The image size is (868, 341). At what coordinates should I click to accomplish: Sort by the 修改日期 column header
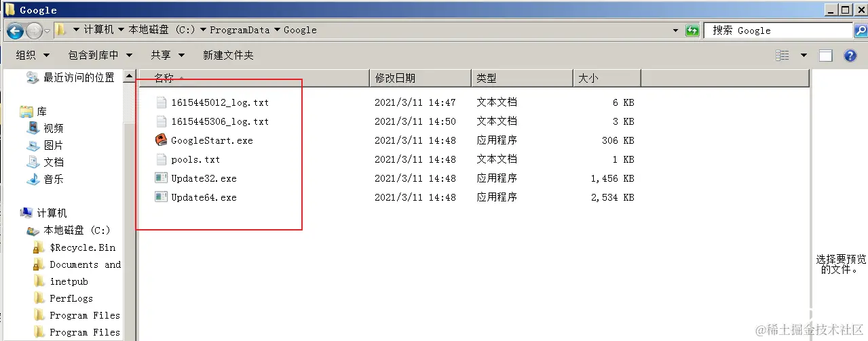420,78
